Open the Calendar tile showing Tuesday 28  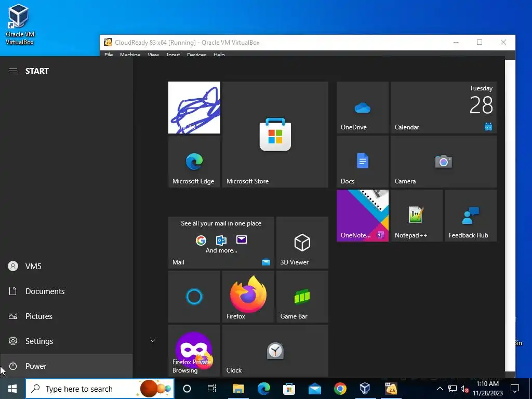[x=444, y=108]
